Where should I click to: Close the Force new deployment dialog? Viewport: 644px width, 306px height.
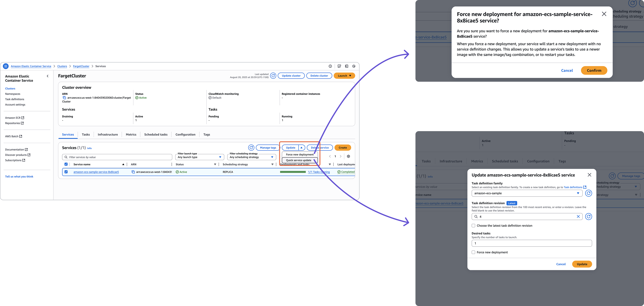pyautogui.click(x=604, y=14)
